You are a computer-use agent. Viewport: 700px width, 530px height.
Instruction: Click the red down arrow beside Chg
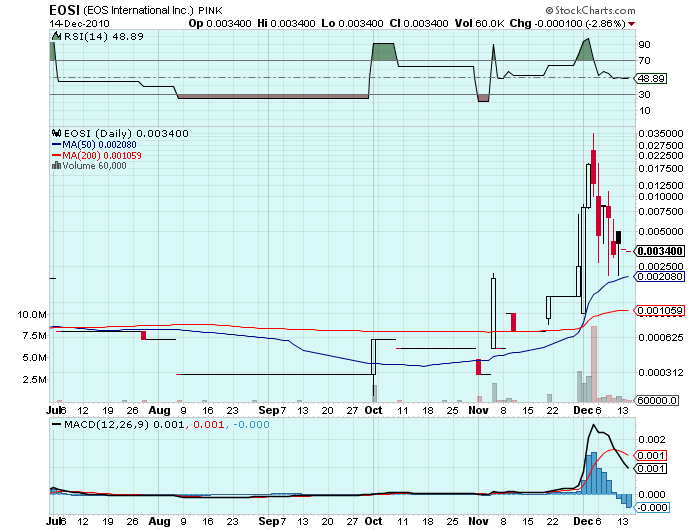(x=673, y=21)
